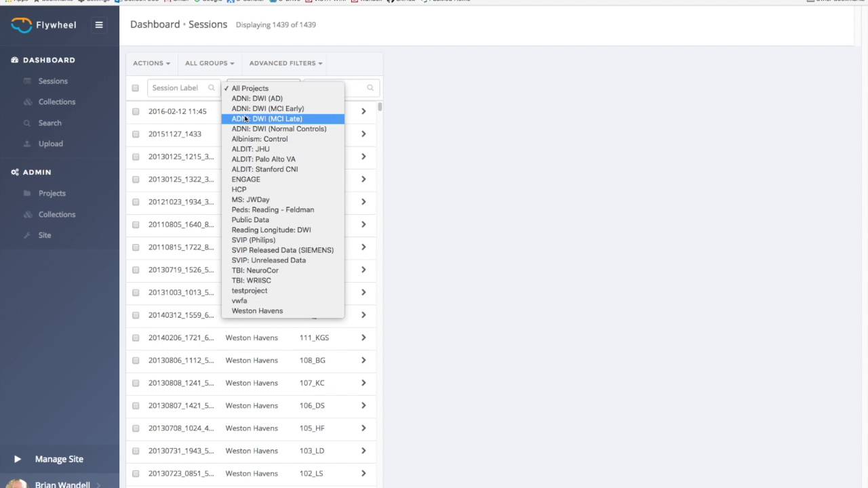Choose ADNI: DWI (AD) project
The height and width of the screenshot is (488, 868).
tap(283, 98)
